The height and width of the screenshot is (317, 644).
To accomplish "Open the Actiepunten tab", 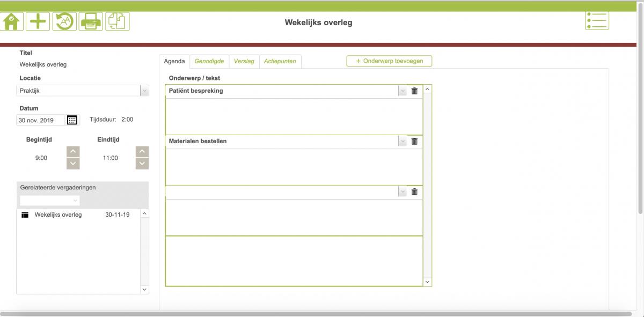I will [280, 61].
